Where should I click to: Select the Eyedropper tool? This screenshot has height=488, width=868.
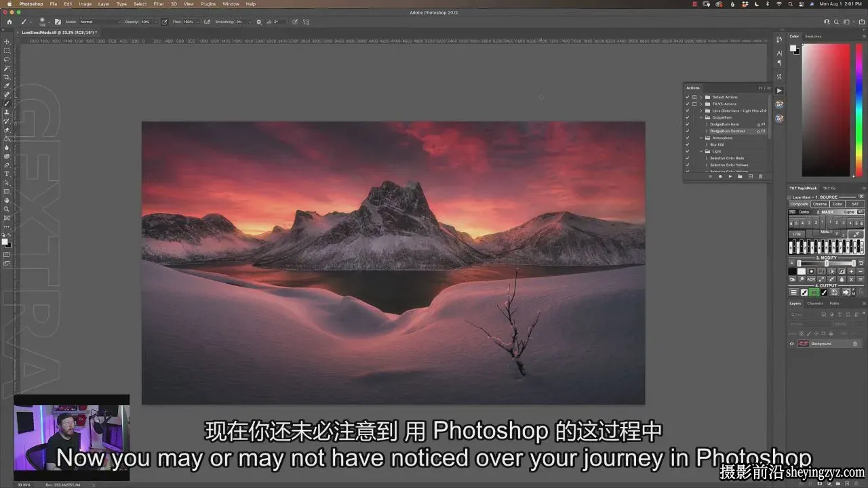coord(7,86)
